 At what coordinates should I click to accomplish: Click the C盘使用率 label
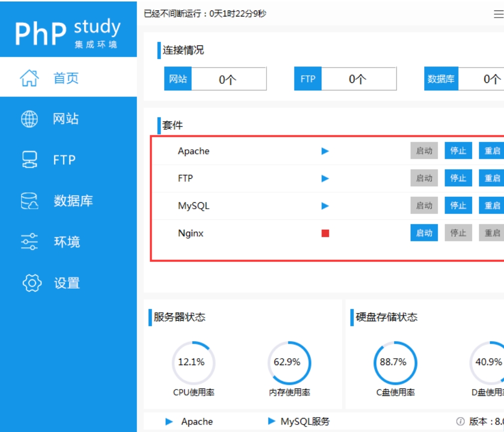coord(395,392)
